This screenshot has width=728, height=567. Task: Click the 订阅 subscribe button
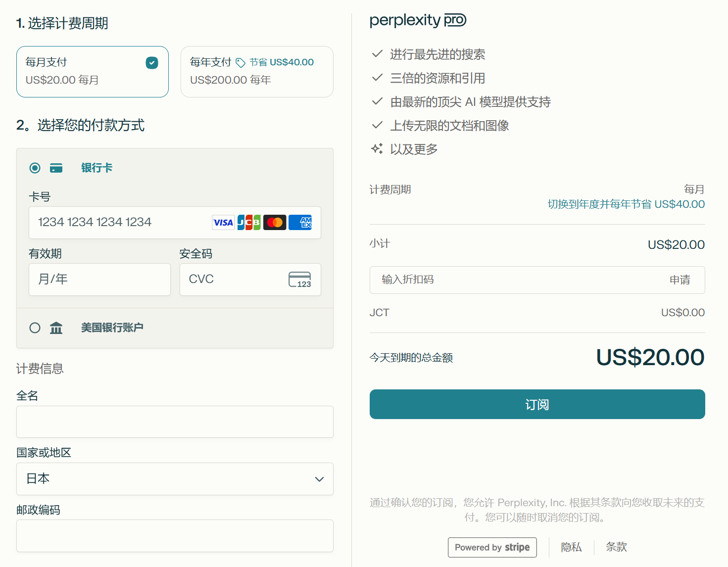[x=537, y=404]
